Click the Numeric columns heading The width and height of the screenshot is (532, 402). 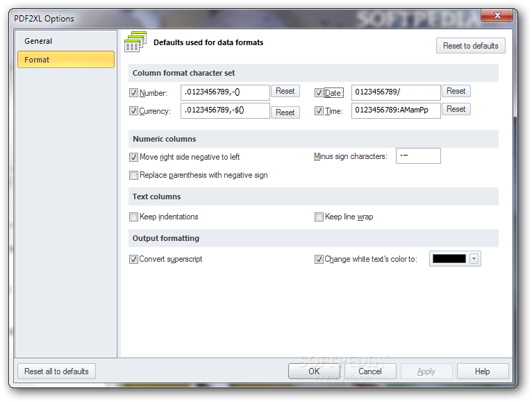164,139
